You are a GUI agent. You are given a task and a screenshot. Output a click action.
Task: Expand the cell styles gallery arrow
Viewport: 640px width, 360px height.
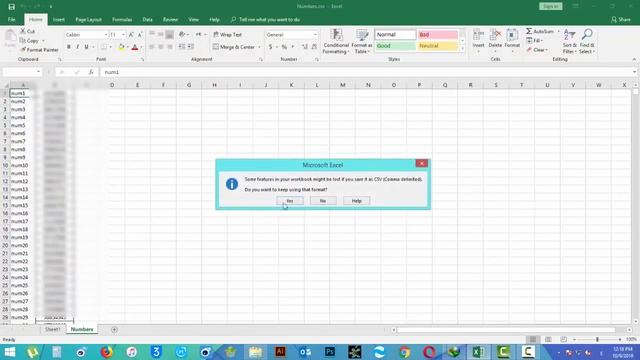point(462,49)
